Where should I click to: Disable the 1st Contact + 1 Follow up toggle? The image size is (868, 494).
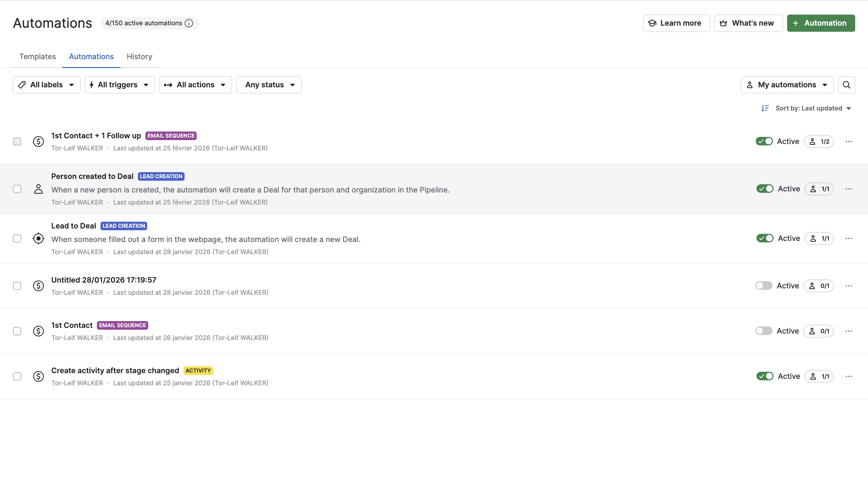764,141
